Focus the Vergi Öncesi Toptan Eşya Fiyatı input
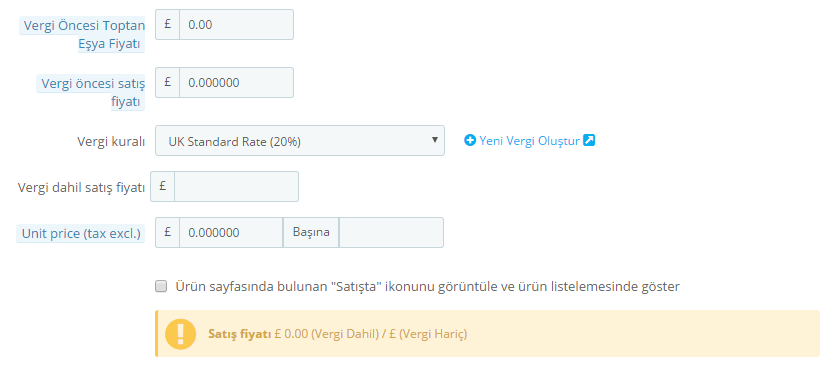The height and width of the screenshot is (367, 826). click(237, 24)
